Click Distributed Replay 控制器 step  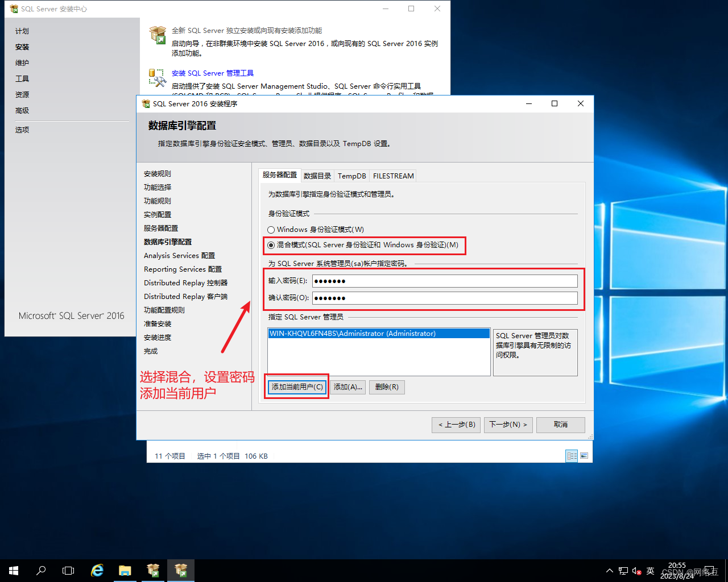[186, 283]
